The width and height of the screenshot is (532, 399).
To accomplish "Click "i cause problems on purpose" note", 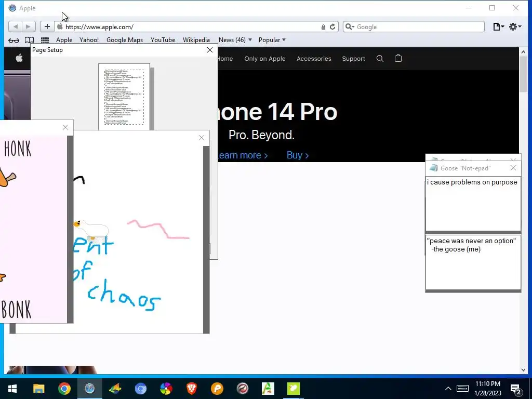I will coord(473,204).
